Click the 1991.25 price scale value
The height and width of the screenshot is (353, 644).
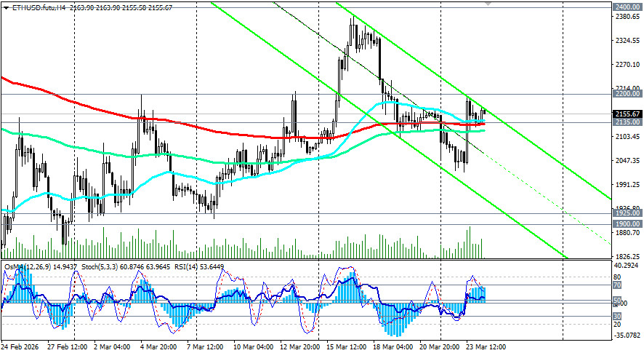tap(627, 185)
